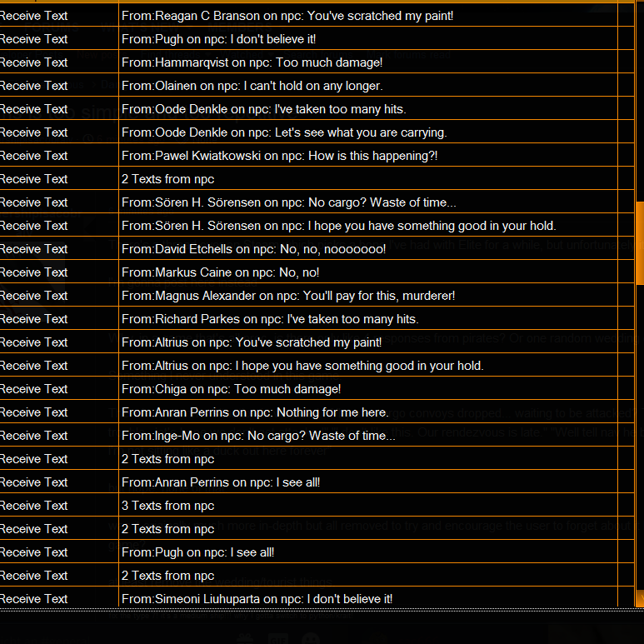Viewport: 644px width, 644px height.
Task: Select Pugh's 'I see all!' message
Action: (x=198, y=552)
